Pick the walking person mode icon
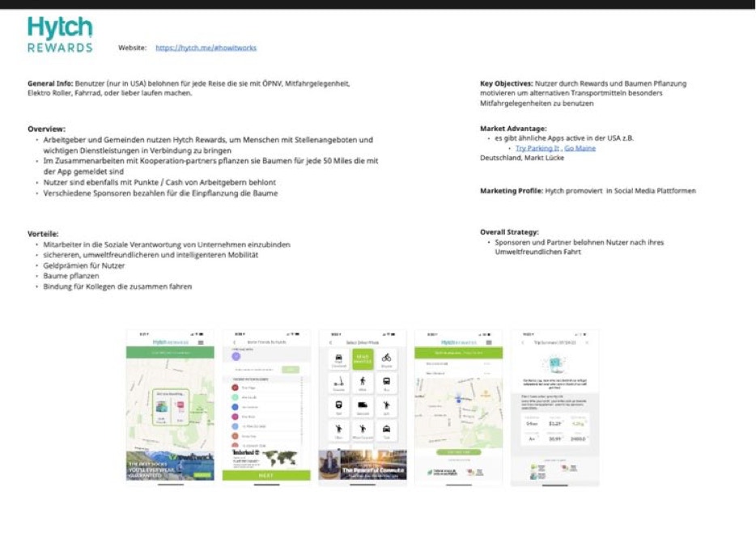The height and width of the screenshot is (534, 756). pyautogui.click(x=362, y=383)
